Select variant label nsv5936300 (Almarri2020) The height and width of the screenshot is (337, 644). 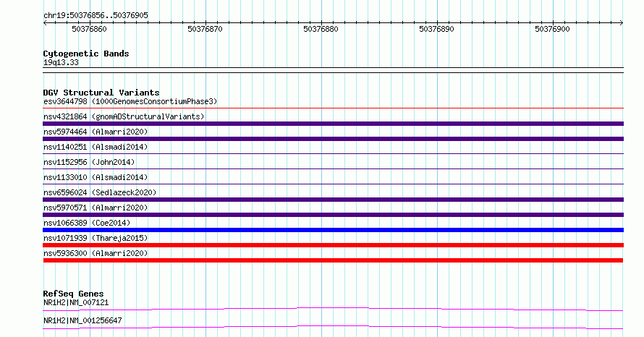[x=96, y=253]
